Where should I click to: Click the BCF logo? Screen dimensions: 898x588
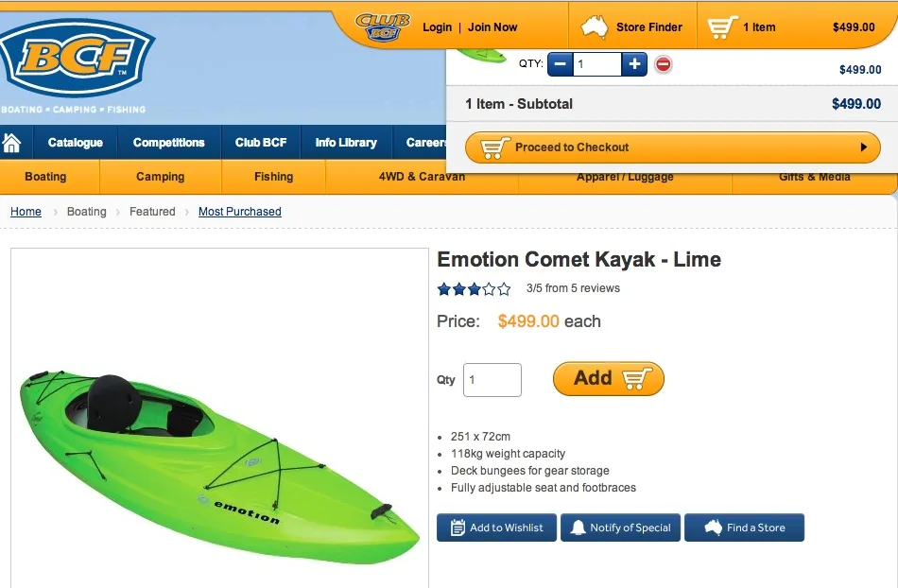(78, 59)
